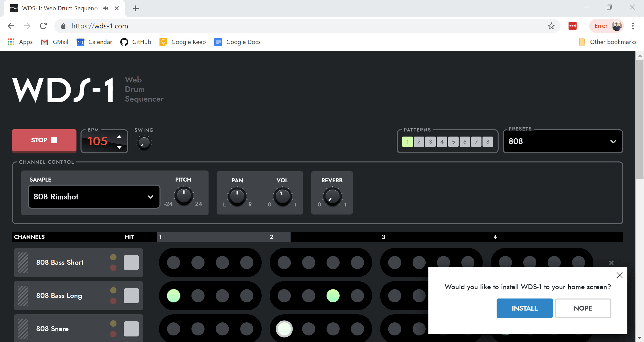
Task: Open the 808 presets dropdown
Action: pyautogui.click(x=563, y=141)
